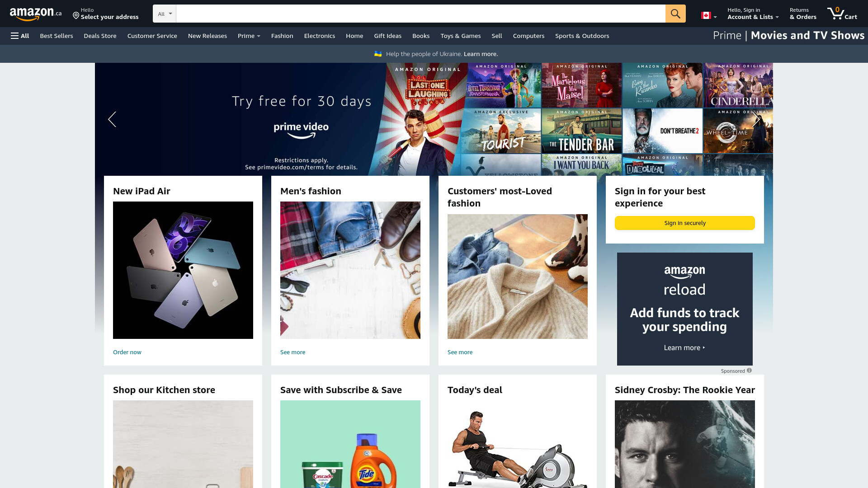Image resolution: width=868 pixels, height=488 pixels.
Task: Focus the main search input field
Action: (x=420, y=14)
